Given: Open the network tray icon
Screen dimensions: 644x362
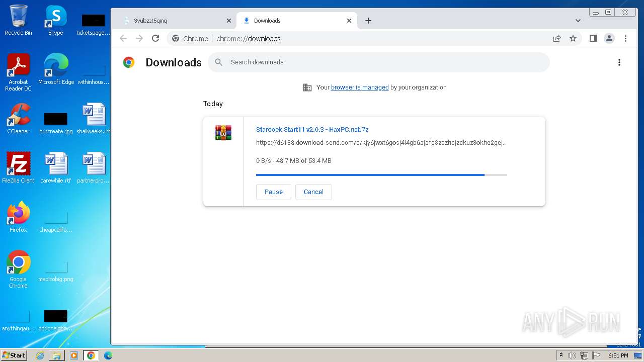Looking at the screenshot, I should 584,355.
